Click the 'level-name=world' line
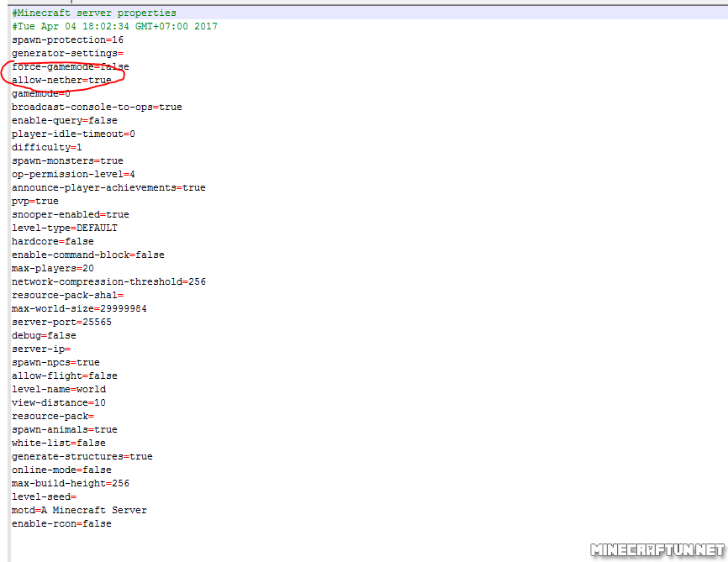Screen dimensions: 728x562 point(59,390)
